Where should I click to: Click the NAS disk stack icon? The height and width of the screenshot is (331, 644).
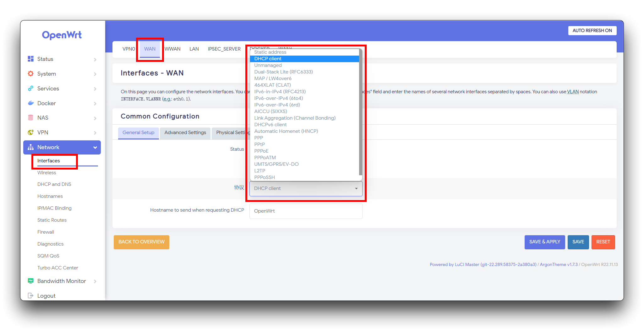(30, 117)
